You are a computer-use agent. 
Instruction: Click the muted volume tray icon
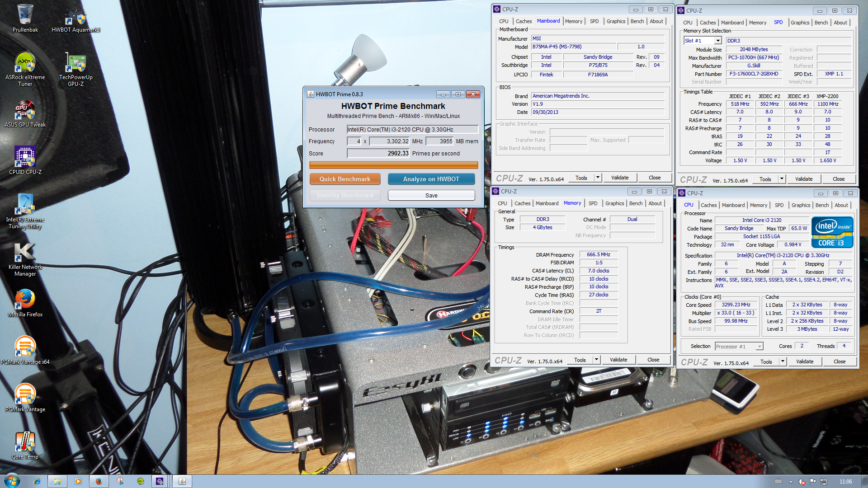802,482
